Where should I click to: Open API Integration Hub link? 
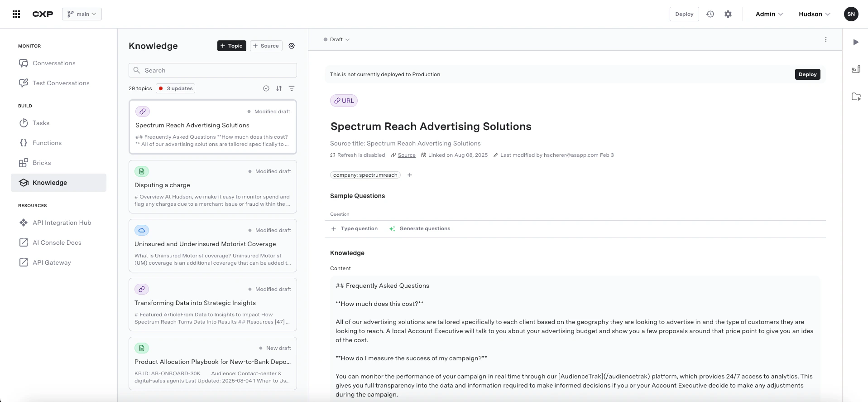coord(59,223)
